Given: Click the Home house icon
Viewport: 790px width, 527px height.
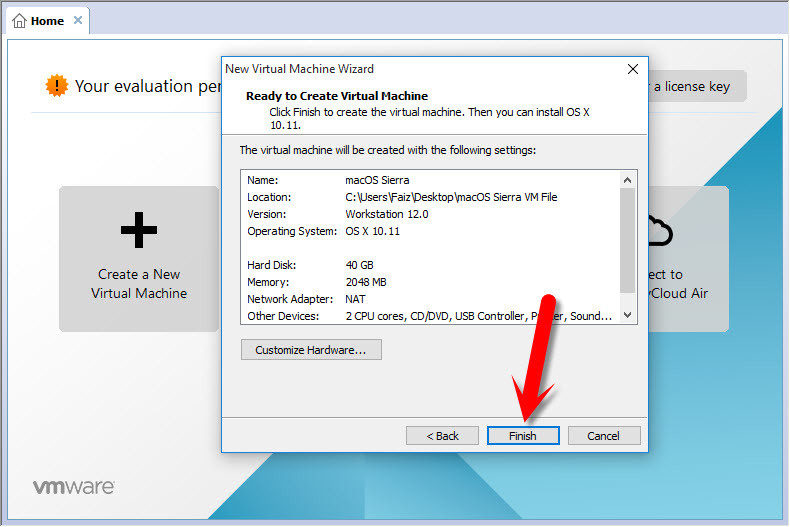Looking at the screenshot, I should [x=19, y=21].
